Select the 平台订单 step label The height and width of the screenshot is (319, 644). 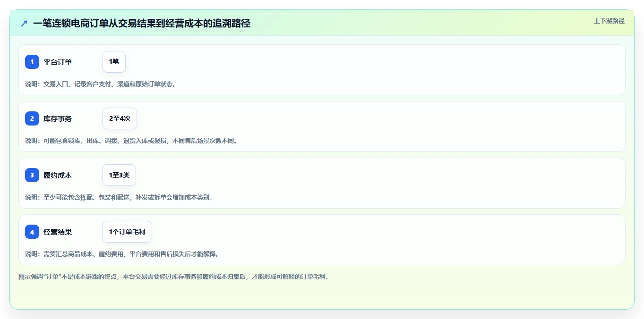tap(58, 62)
